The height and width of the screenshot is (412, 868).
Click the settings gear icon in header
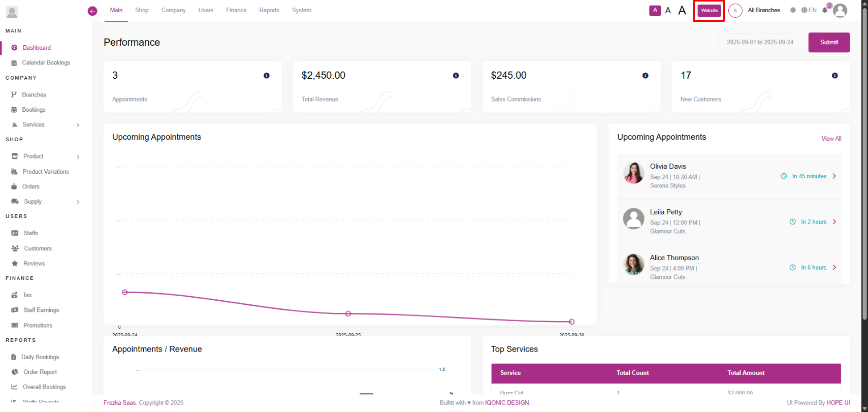tap(793, 10)
